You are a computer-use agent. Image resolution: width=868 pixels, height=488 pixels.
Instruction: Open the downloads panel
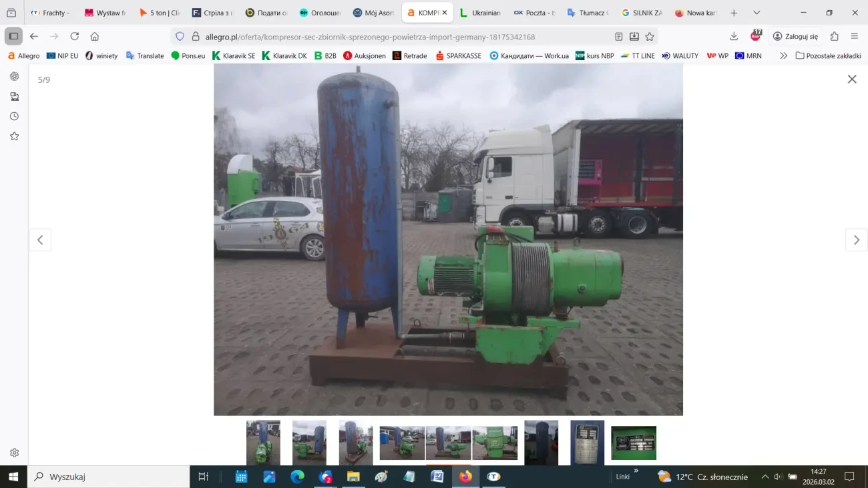click(x=734, y=37)
